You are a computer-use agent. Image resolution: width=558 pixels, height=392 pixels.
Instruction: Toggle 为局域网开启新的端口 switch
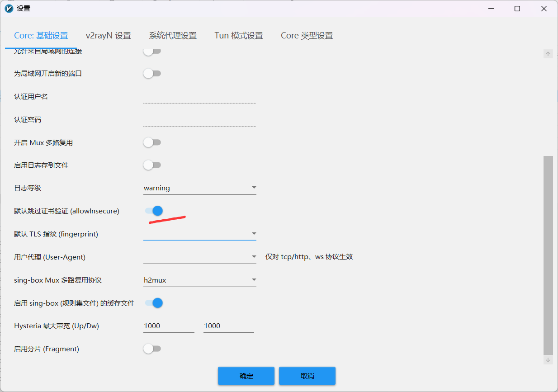tap(152, 73)
